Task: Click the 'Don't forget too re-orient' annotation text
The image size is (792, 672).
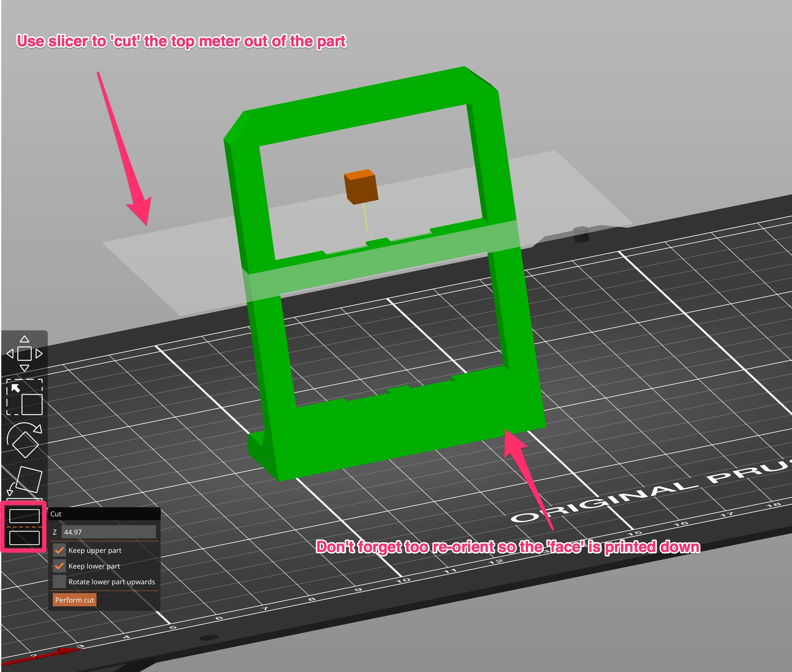Action: [x=508, y=547]
